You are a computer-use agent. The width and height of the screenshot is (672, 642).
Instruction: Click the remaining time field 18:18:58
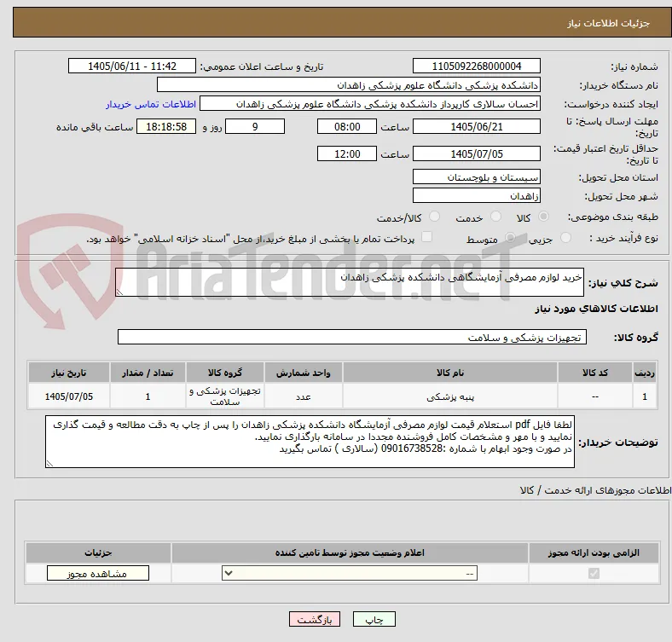click(166, 126)
